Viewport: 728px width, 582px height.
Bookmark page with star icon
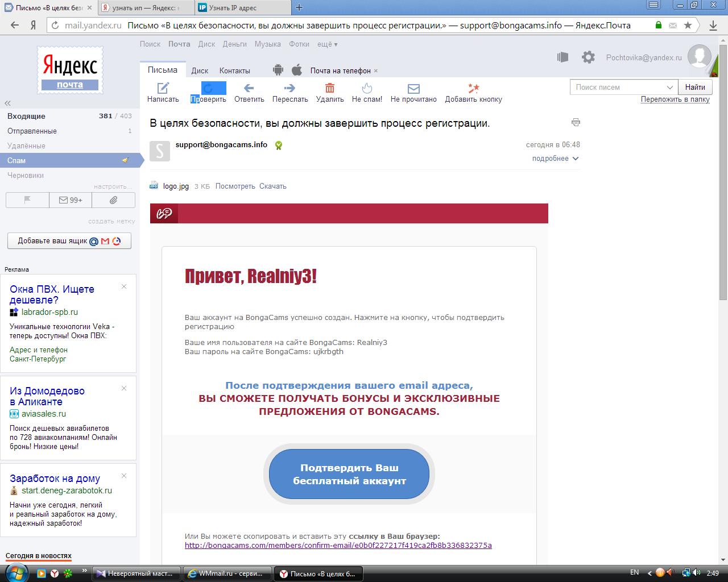688,25
